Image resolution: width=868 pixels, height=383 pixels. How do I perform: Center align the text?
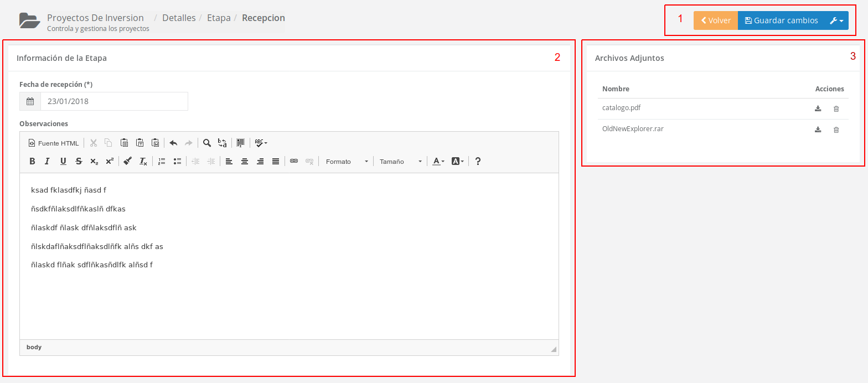pyautogui.click(x=244, y=162)
